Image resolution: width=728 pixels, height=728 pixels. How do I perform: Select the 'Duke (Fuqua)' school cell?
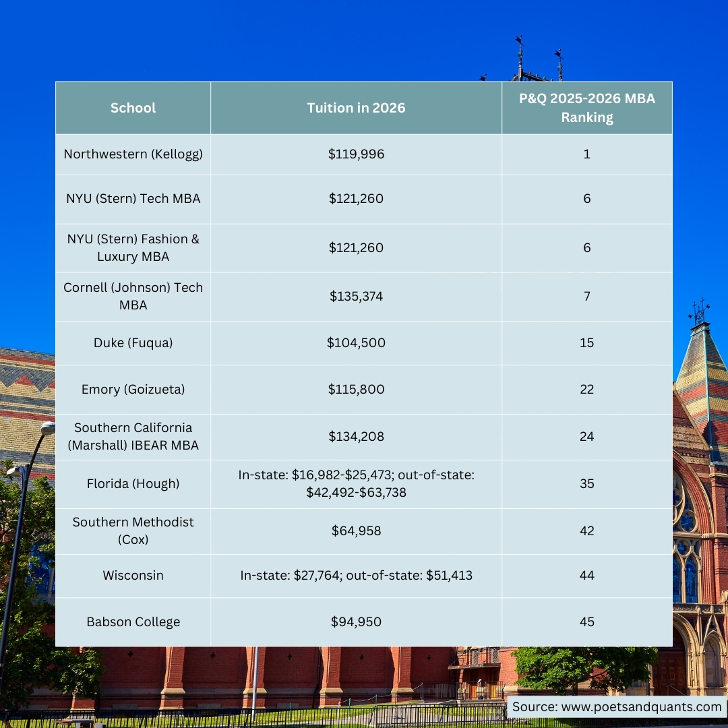tap(133, 342)
